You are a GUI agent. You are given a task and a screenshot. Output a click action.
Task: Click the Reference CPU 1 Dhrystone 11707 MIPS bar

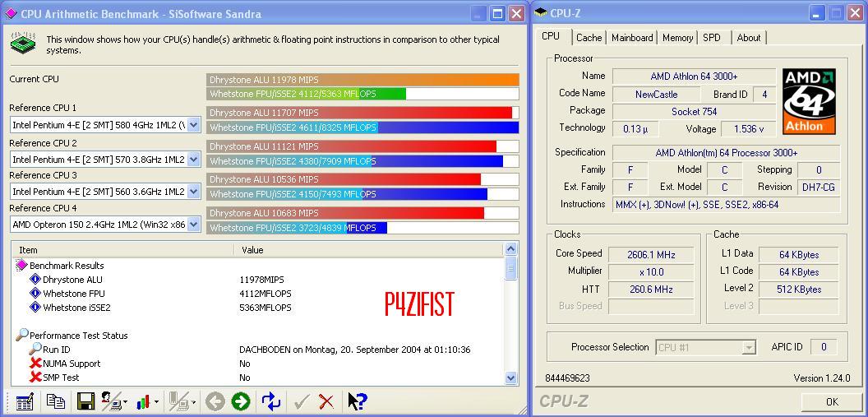click(362, 113)
